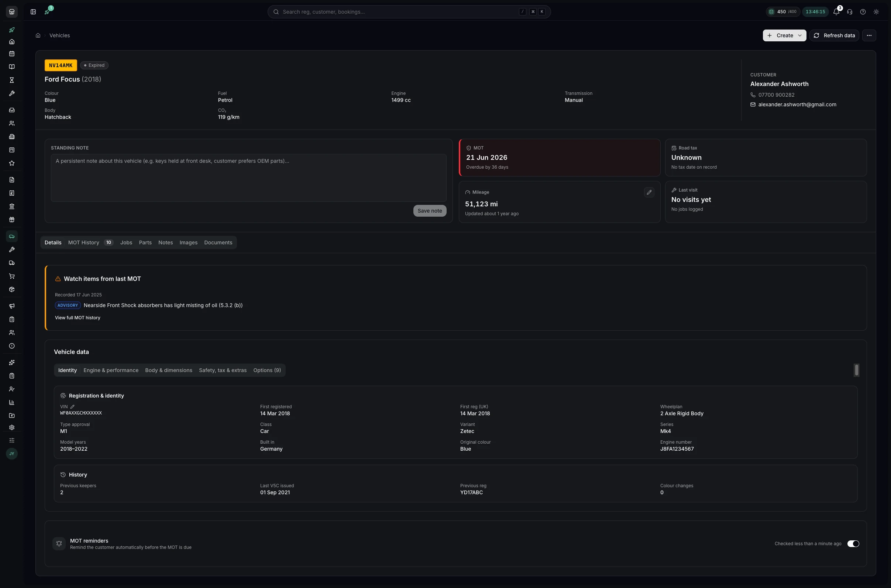Go to the Notes tab
This screenshot has height=588, width=891.
165,243
